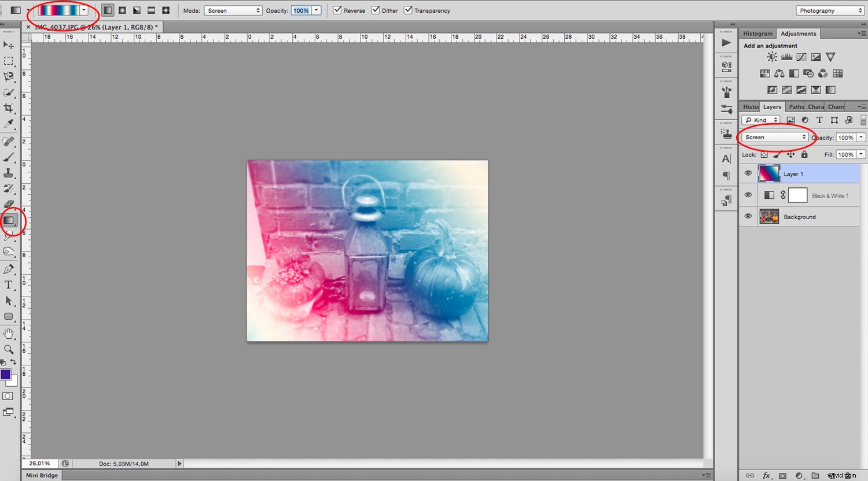This screenshot has height=481, width=868.
Task: Add a Black & White adjustment from Adjustments panel
Action: click(793, 73)
